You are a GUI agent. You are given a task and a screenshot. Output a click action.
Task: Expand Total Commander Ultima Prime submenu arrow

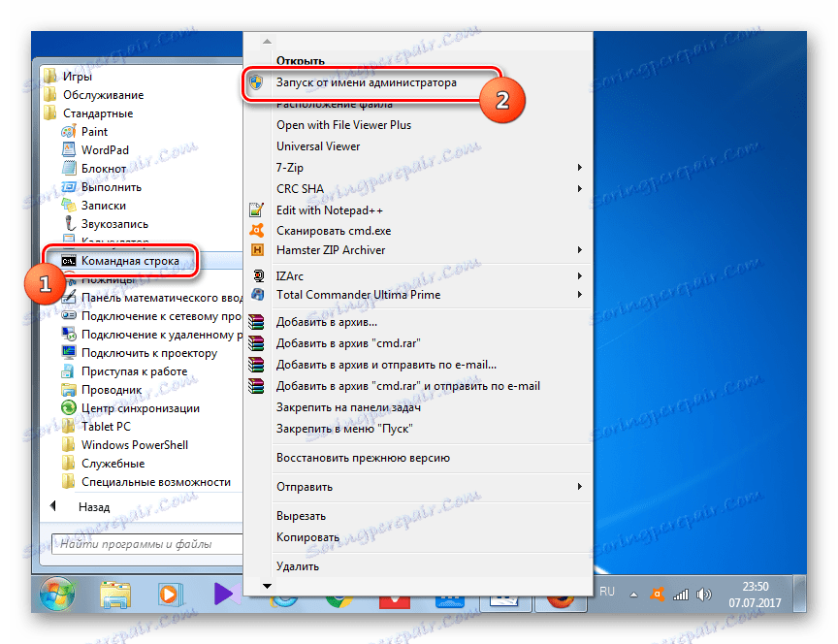pyautogui.click(x=580, y=295)
